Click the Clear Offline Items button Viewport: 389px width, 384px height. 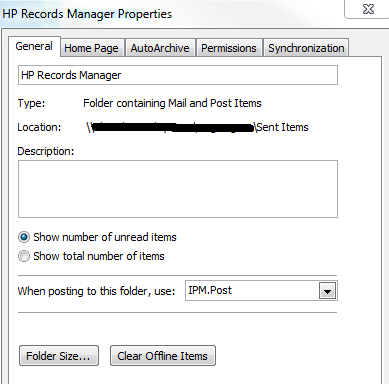[x=163, y=356]
